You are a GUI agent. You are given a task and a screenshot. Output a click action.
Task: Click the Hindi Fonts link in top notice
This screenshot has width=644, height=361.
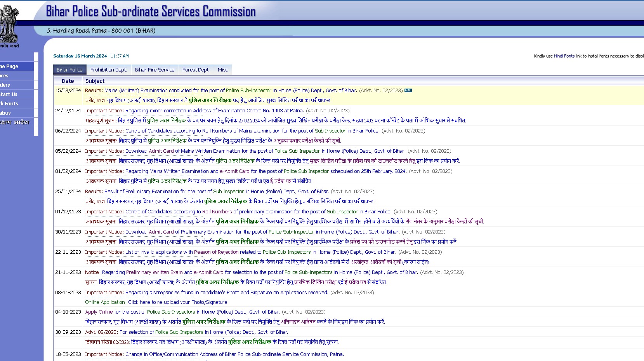click(564, 56)
